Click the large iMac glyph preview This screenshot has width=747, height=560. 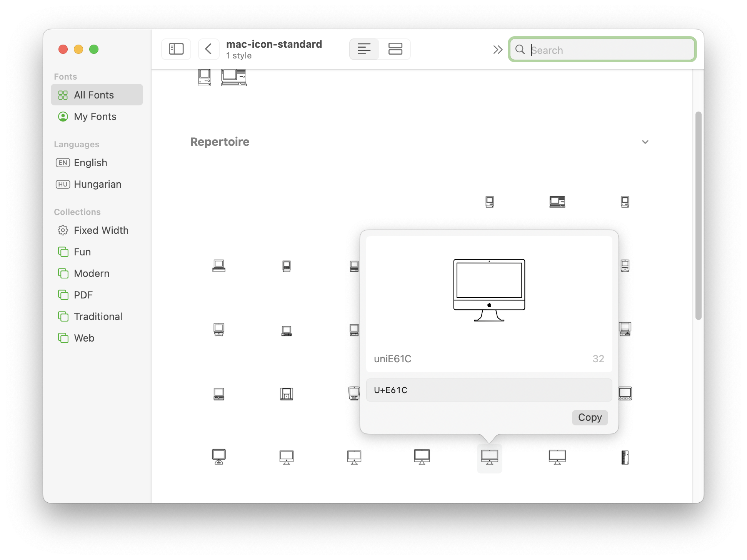(489, 290)
